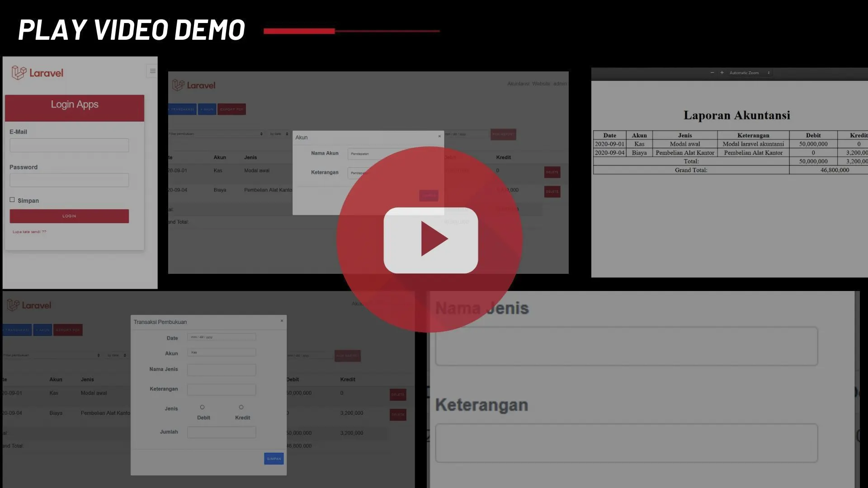Click the LOGIN button on login form
Screen dimensions: 868x488
click(x=69, y=216)
